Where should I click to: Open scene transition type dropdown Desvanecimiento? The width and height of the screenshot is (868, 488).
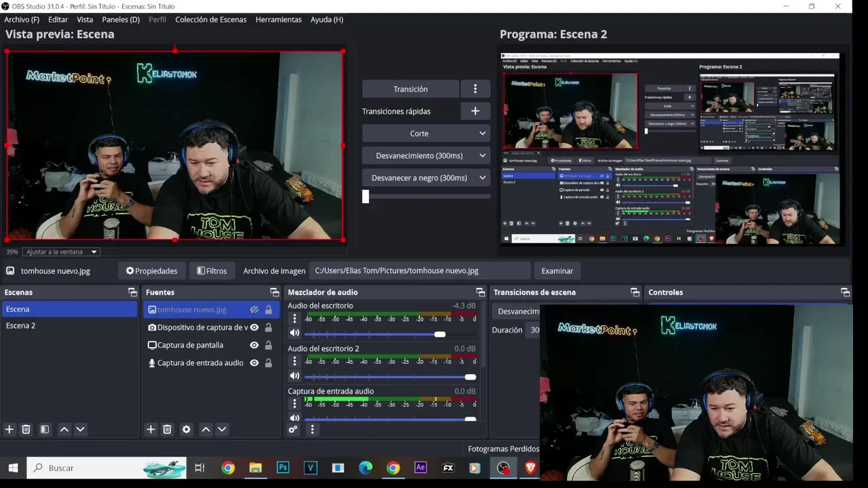[517, 312]
